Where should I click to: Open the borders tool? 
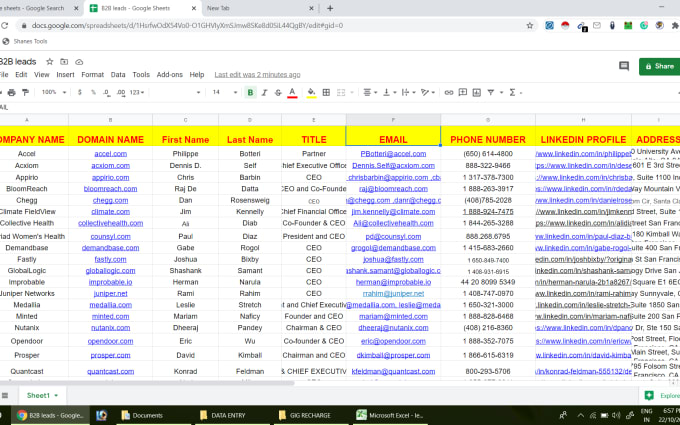coord(326,92)
